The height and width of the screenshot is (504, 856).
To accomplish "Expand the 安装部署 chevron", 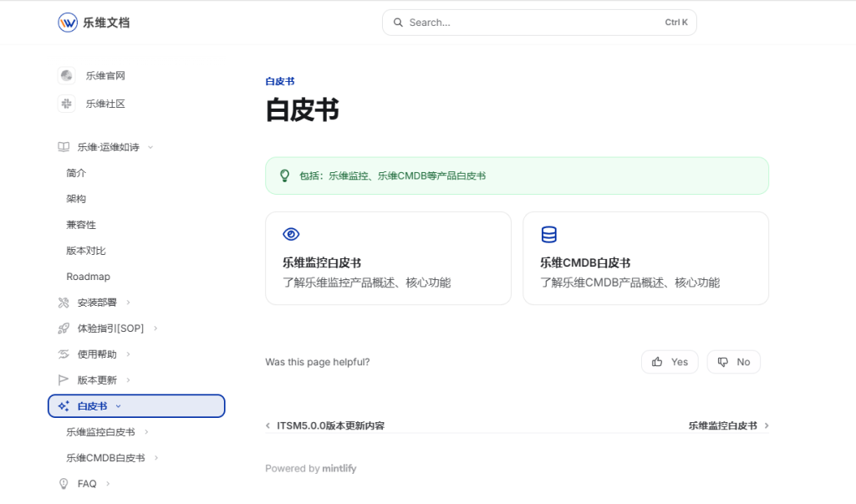I will coord(128,303).
